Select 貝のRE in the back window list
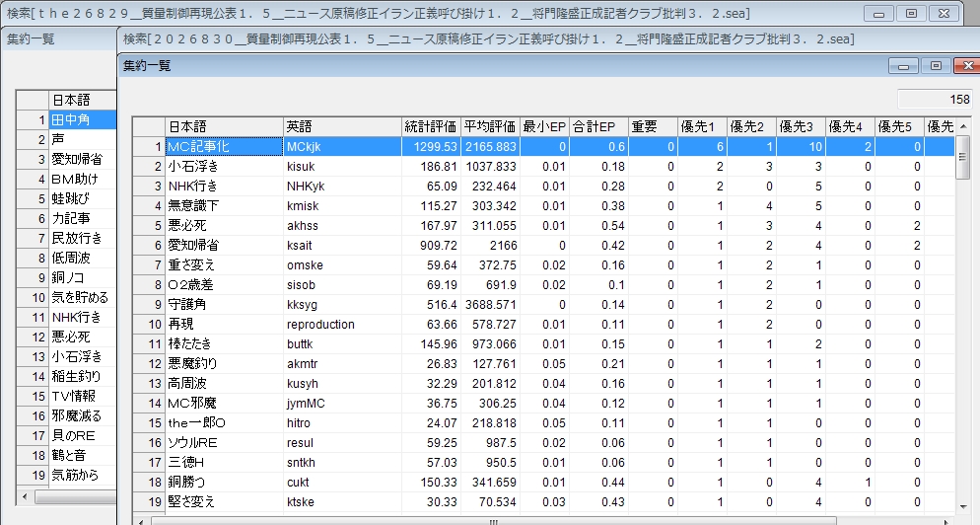980x525 pixels. click(x=83, y=435)
